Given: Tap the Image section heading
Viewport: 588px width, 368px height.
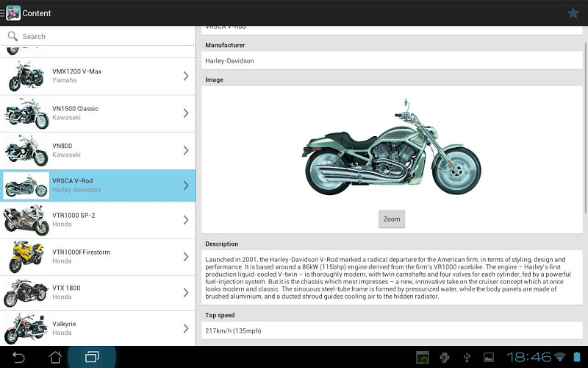Looking at the screenshot, I should click(214, 79).
